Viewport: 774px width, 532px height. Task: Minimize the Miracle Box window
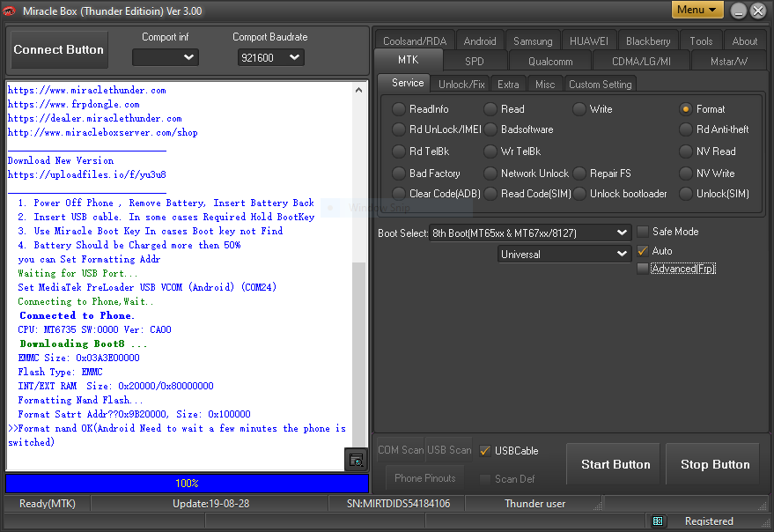739,11
